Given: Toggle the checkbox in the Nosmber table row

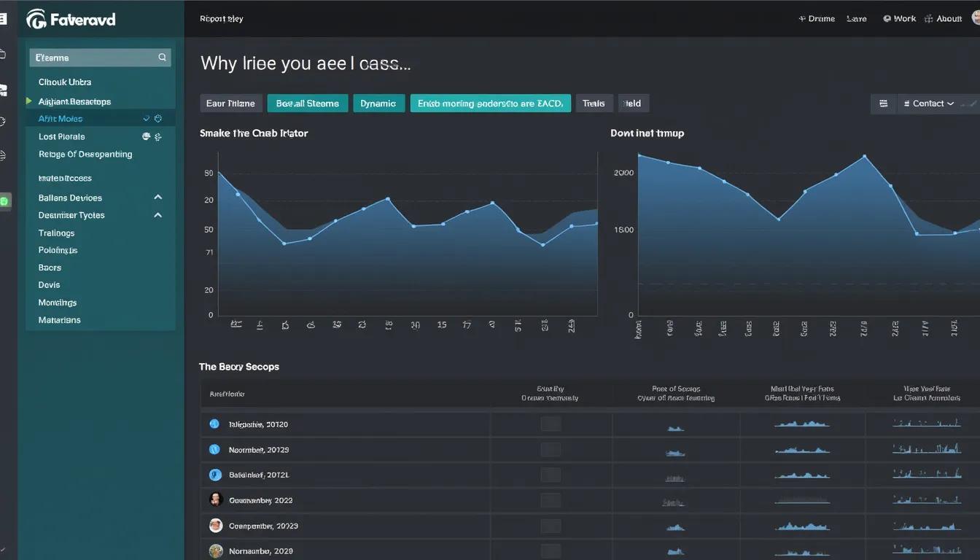Looking at the screenshot, I should coord(551,450).
